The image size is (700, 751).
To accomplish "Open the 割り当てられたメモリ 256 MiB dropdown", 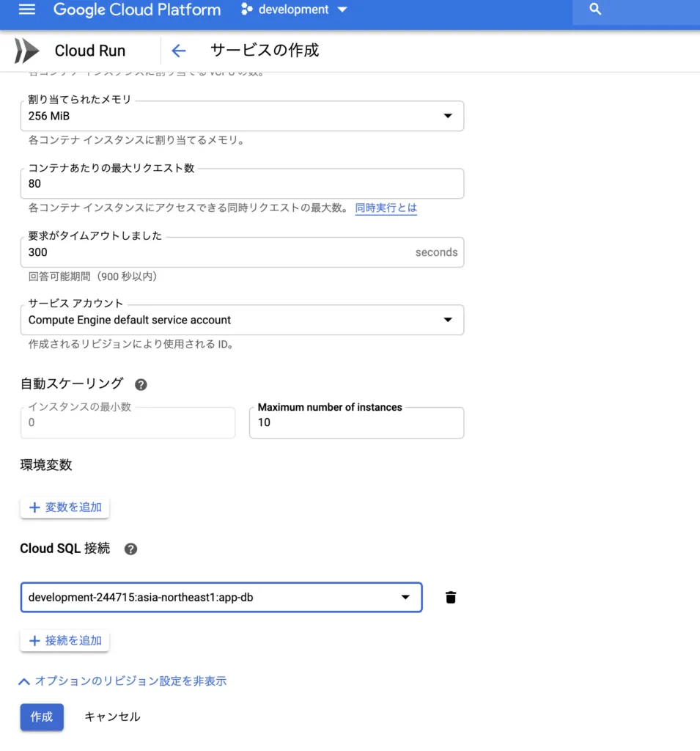I will (243, 116).
